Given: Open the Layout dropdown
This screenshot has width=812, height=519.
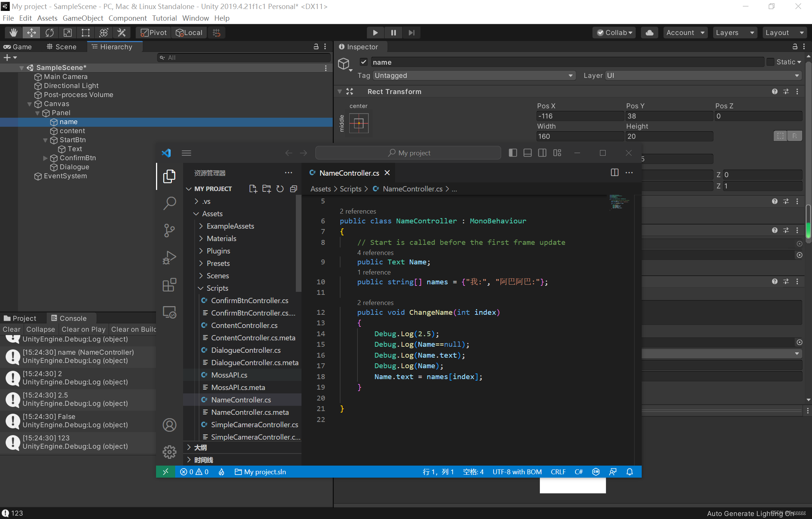Looking at the screenshot, I should click(785, 33).
